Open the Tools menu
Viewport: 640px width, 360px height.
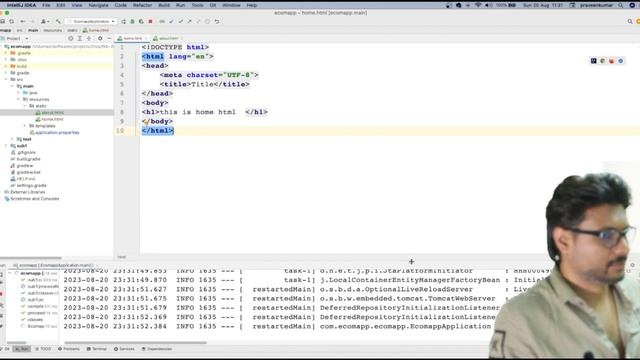tap(198, 5)
